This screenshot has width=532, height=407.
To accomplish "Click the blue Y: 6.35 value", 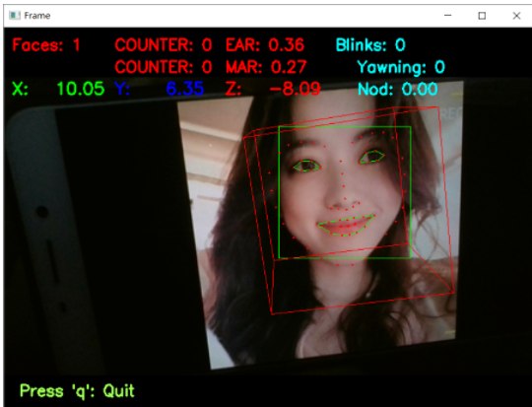I will tap(160, 90).
